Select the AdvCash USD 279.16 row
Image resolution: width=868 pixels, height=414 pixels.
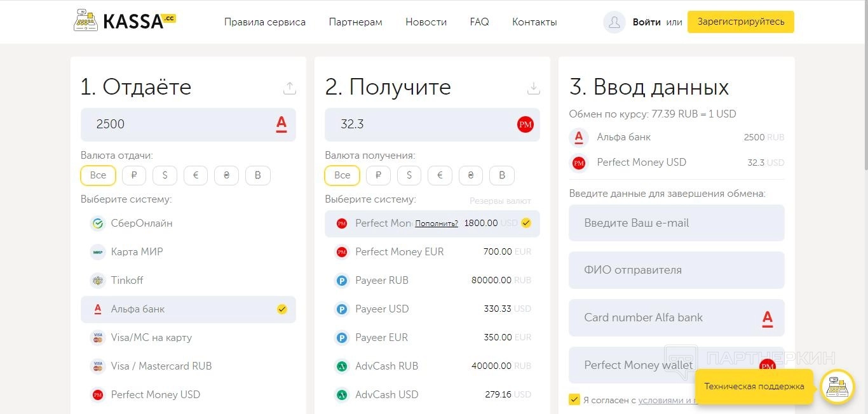(x=432, y=395)
